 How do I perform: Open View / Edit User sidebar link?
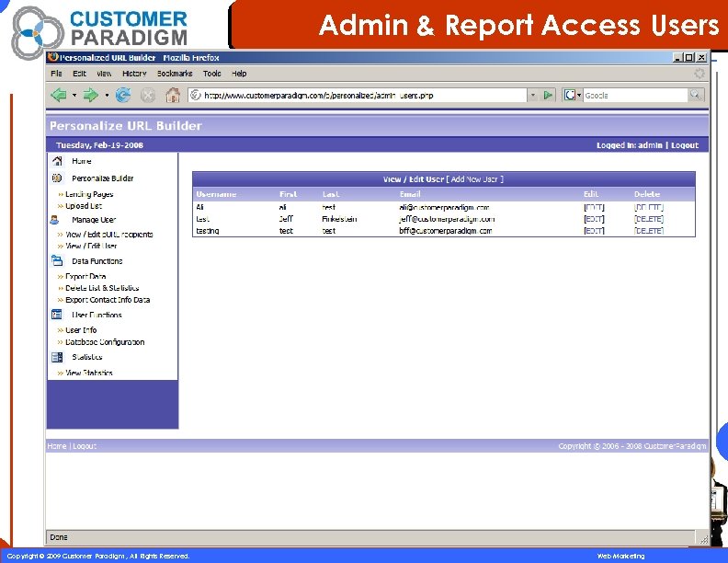pos(91,246)
